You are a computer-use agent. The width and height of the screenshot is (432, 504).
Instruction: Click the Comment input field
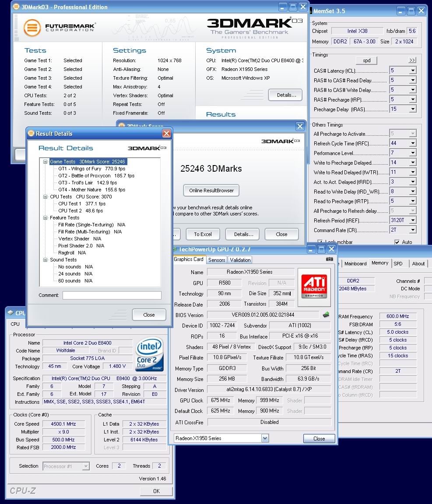pyautogui.click(x=112, y=295)
